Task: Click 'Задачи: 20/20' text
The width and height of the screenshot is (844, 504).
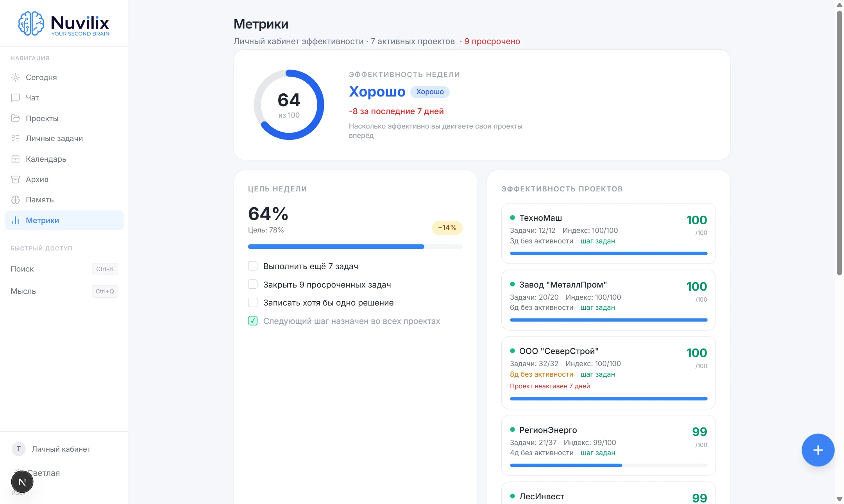Action: click(x=534, y=297)
